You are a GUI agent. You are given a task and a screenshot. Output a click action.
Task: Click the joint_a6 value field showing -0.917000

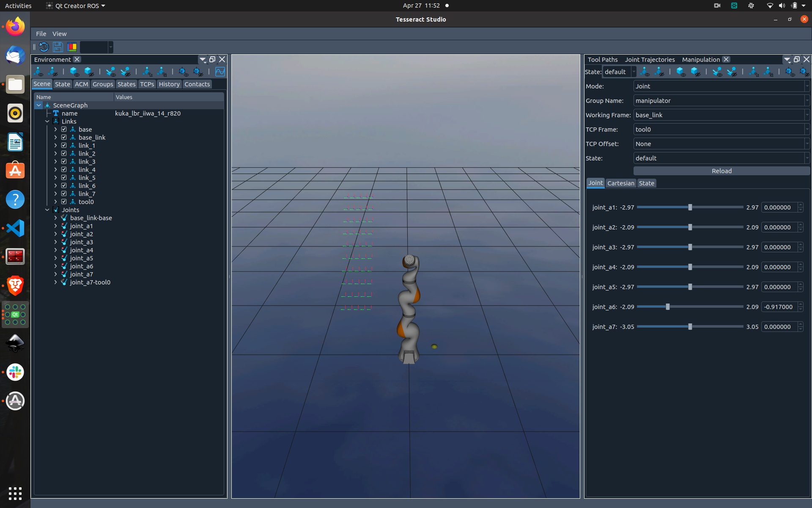click(x=779, y=306)
